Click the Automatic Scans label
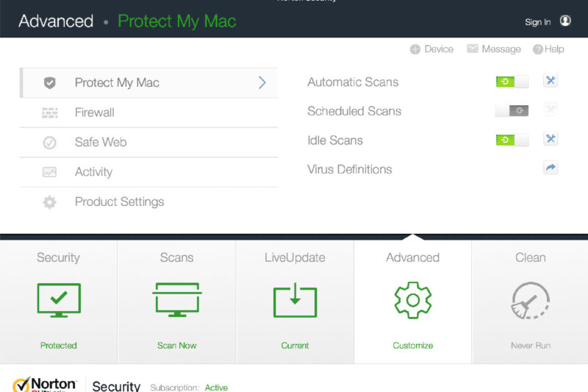This screenshot has height=392, width=588. tap(353, 82)
